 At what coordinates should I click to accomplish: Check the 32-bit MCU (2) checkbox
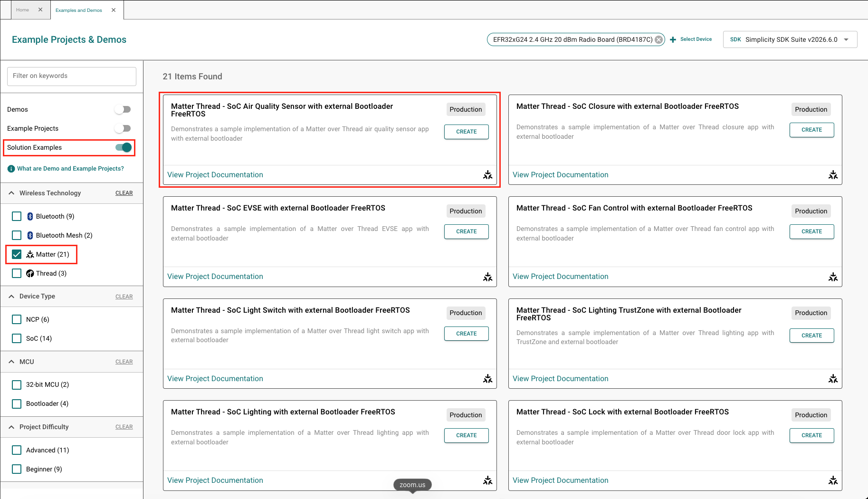tap(17, 384)
